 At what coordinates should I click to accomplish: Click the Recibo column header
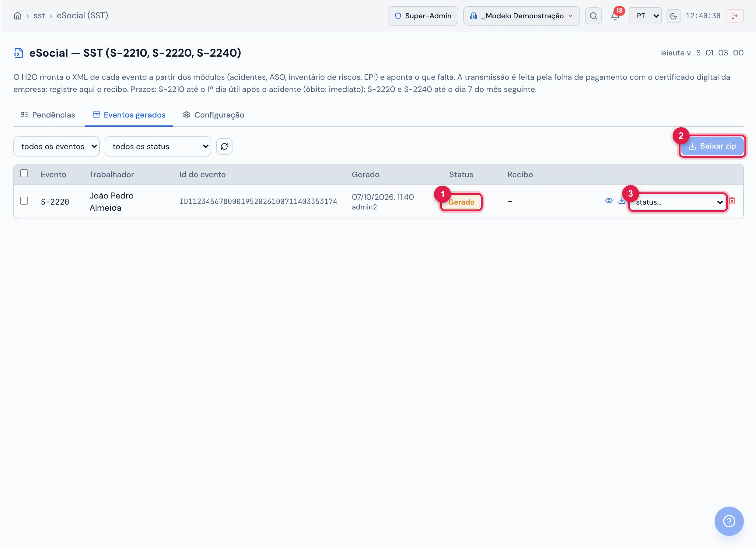(x=520, y=175)
